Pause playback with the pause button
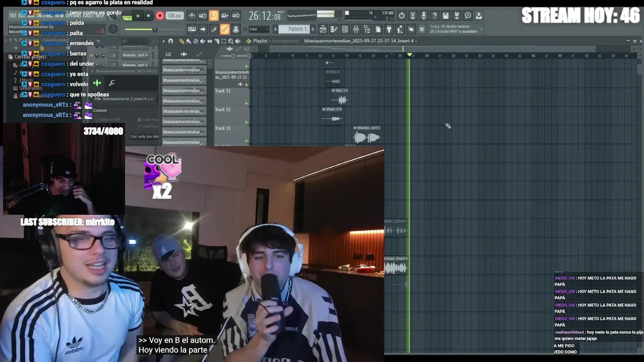This screenshot has width=644, height=362. click(138, 16)
